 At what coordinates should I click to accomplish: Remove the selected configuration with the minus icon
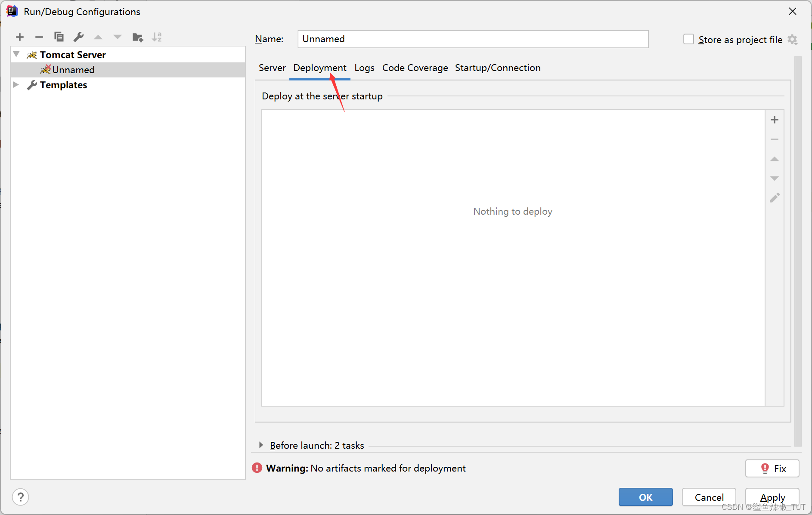[39, 37]
